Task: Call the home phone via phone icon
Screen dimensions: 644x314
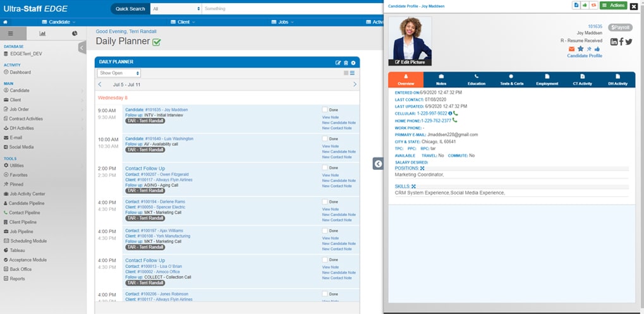Action: (454, 121)
